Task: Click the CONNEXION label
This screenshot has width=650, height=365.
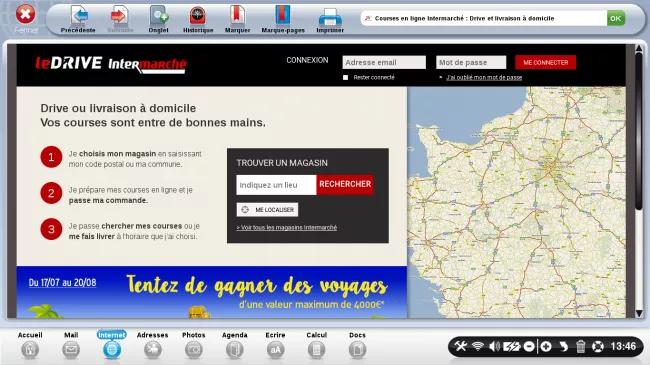Action: click(307, 60)
